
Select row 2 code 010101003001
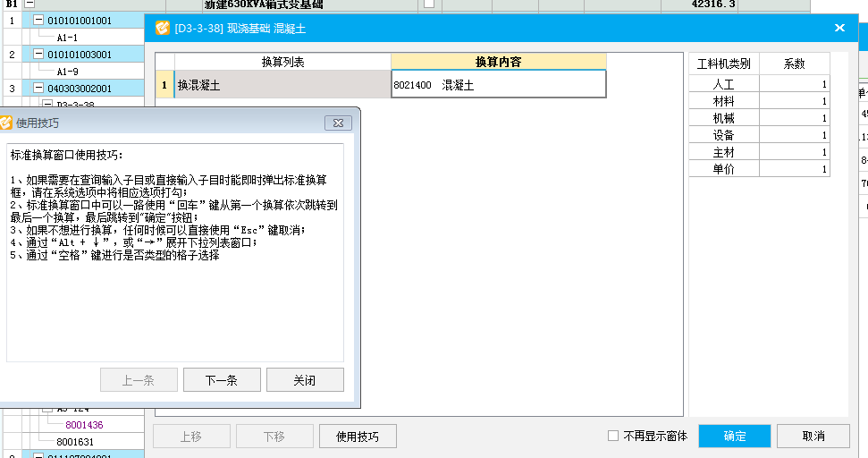[80, 55]
